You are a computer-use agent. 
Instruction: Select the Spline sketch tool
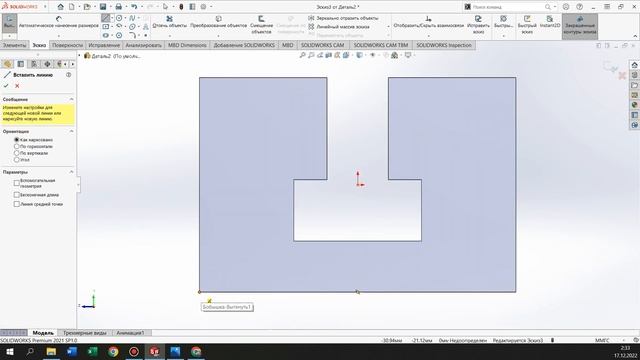click(x=132, y=18)
